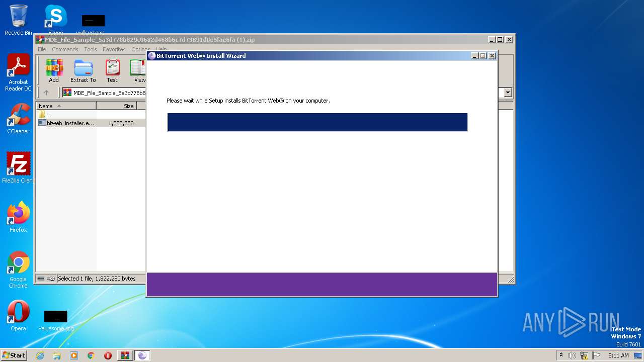Click the installation progress bar
The image size is (644, 362).
pos(317,122)
